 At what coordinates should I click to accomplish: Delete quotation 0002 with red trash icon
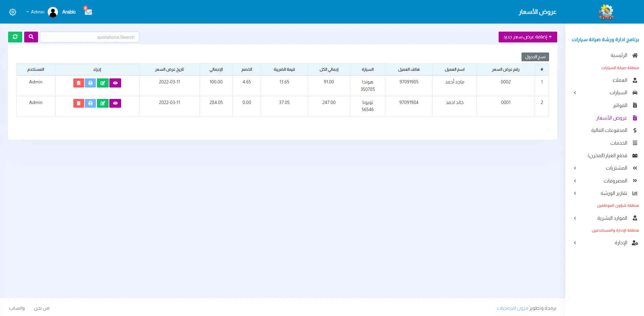[78, 83]
